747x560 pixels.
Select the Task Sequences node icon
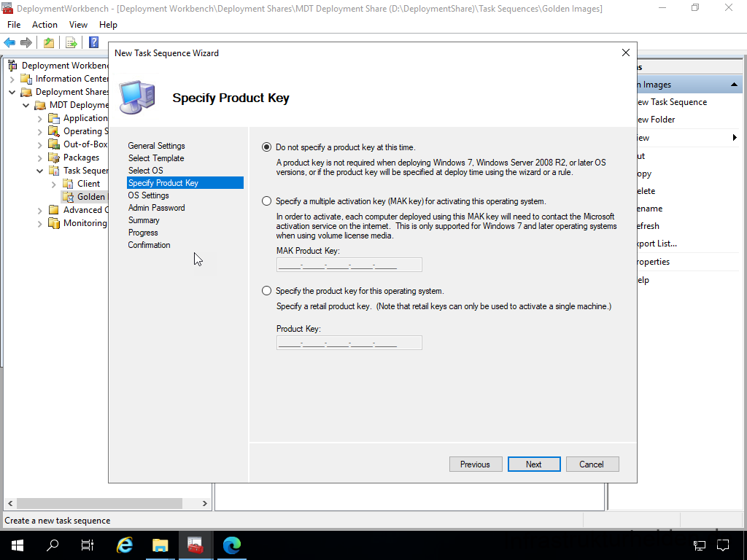(x=54, y=171)
